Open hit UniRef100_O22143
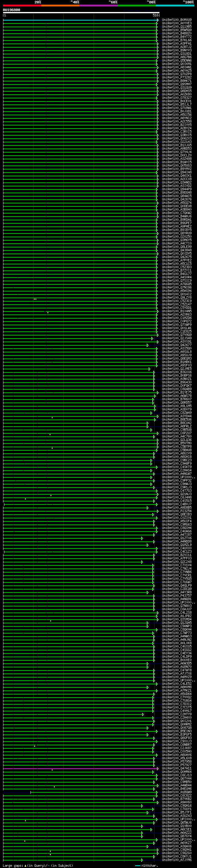 click(177, 142)
